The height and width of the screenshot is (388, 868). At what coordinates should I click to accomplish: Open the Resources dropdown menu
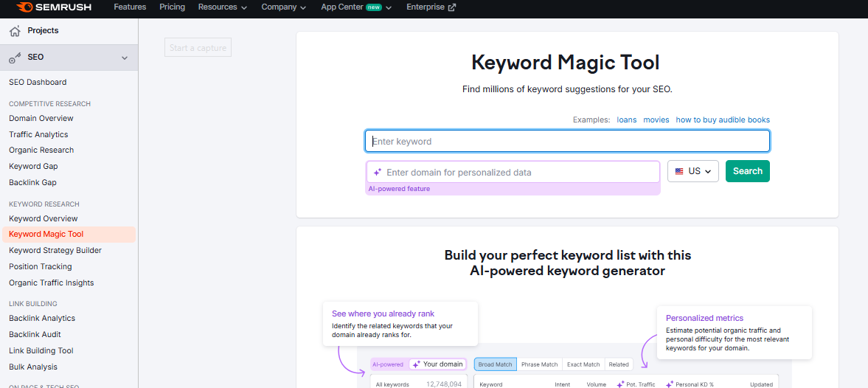point(223,7)
